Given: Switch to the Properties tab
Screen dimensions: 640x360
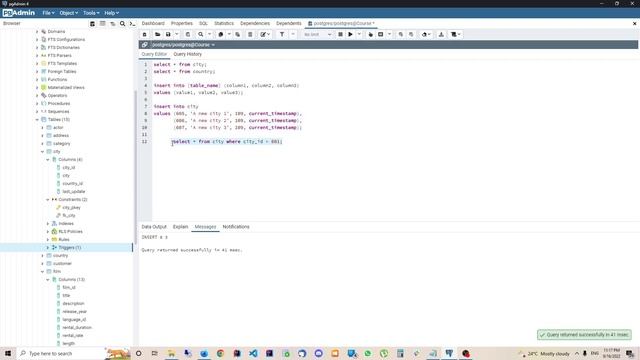Looking at the screenshot, I should pyautogui.click(x=182, y=24).
